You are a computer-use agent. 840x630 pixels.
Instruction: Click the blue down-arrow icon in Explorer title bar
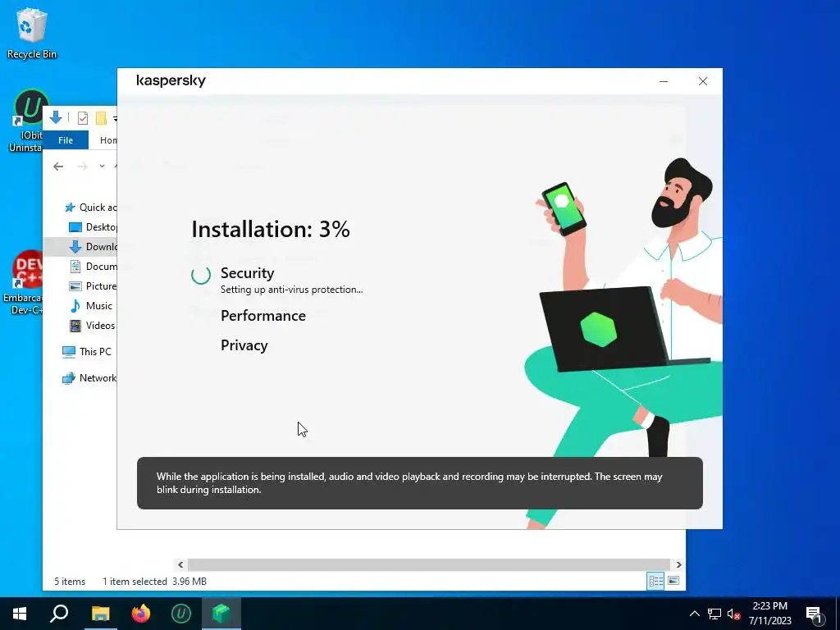click(x=56, y=117)
